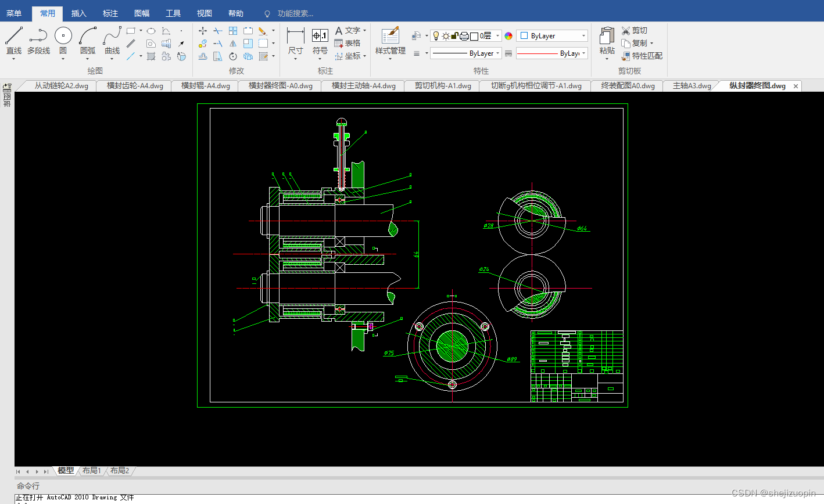Toggle layer plot printer icon

(464, 36)
